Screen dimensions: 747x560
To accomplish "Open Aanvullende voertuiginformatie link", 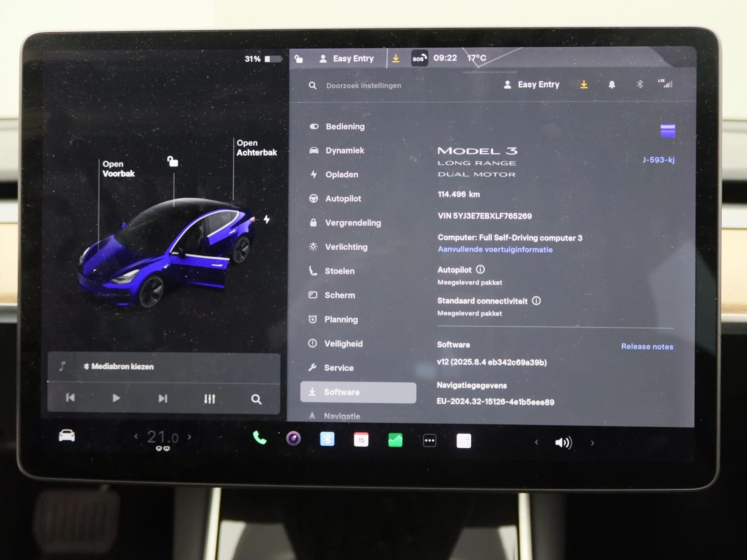I will [495, 250].
